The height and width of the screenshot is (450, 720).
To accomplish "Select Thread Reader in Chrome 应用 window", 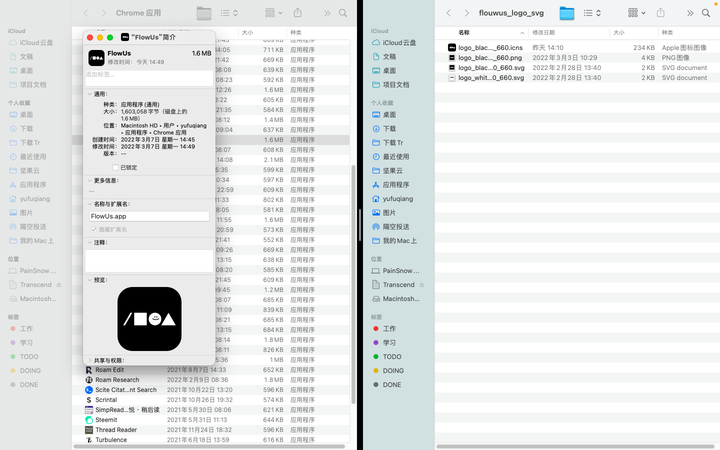I will (x=211, y=430).
